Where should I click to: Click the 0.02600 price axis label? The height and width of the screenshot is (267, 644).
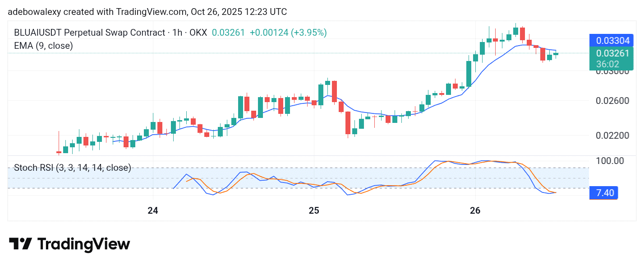coord(612,100)
